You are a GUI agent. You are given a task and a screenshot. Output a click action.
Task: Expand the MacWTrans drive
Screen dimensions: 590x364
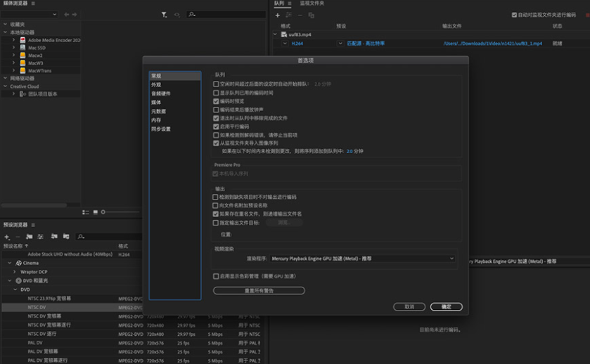[13, 71]
